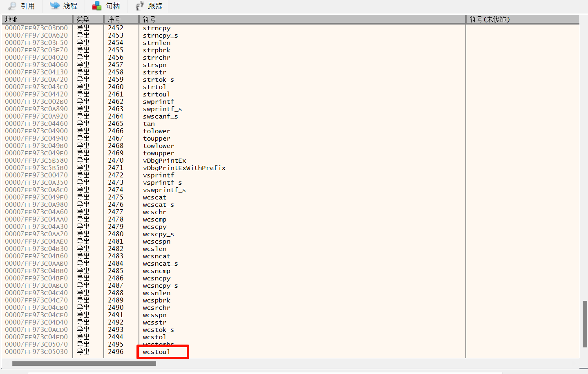Click the 符号 symbol column header

302,19
